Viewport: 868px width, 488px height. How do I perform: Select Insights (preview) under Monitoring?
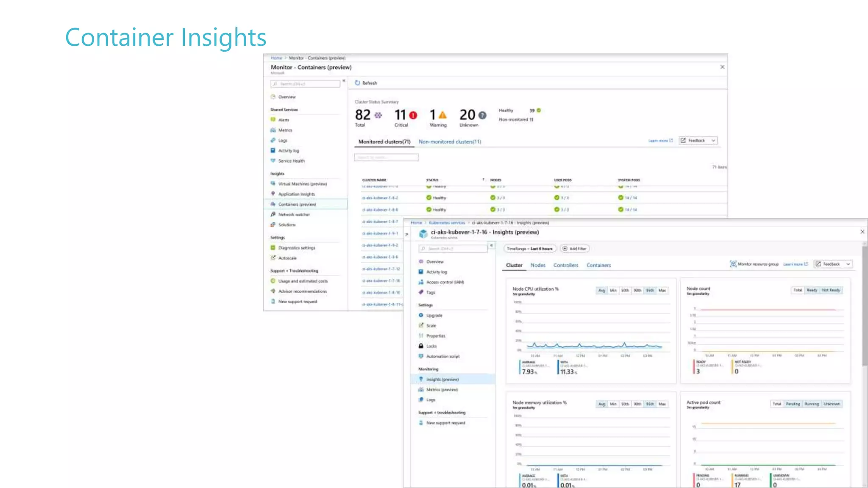point(453,379)
